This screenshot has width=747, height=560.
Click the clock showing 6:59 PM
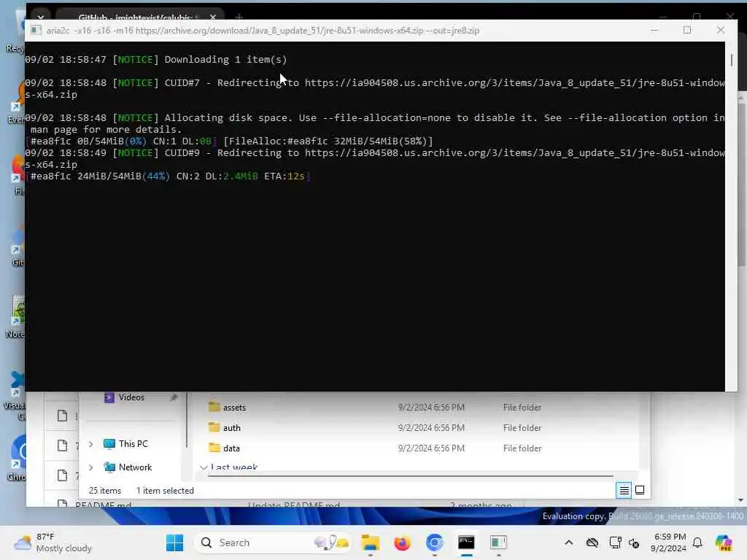(669, 542)
